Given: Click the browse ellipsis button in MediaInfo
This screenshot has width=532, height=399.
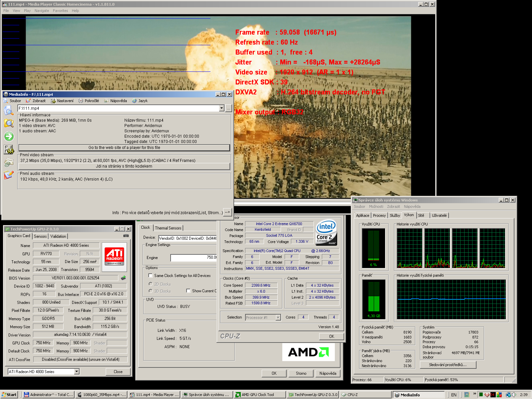Looking at the screenshot, I should (228, 108).
